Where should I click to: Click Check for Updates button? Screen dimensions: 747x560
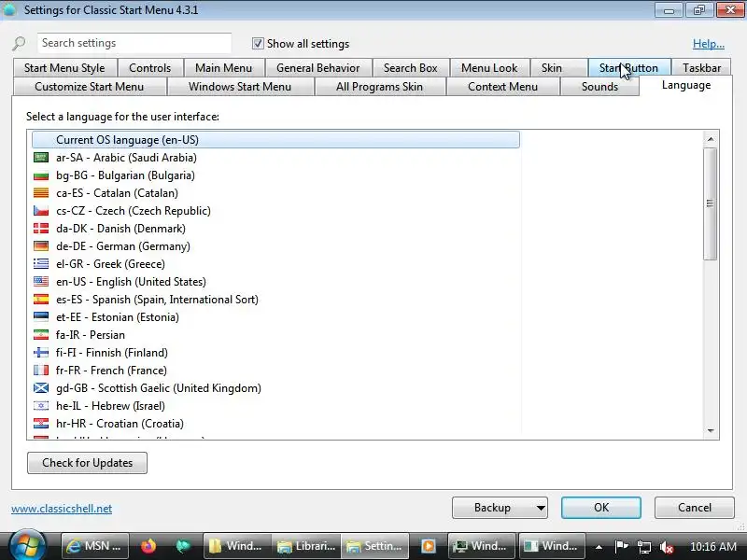click(x=87, y=463)
